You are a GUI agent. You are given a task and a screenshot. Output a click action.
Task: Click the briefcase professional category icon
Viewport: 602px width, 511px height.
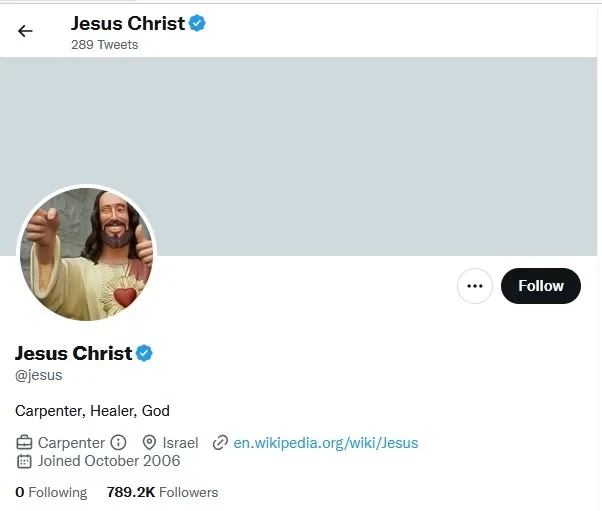point(25,442)
